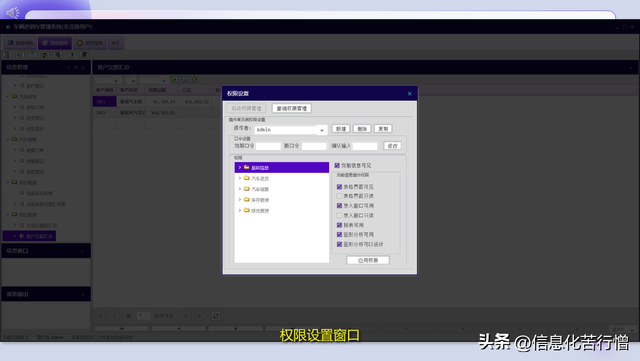Switch to 信息操作 tab in main window
640x361 pixels.
(x=55, y=43)
